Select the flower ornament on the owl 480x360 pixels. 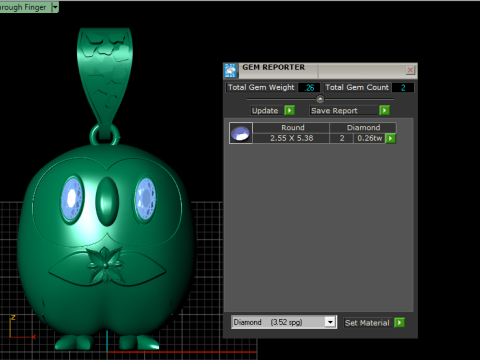point(105,265)
